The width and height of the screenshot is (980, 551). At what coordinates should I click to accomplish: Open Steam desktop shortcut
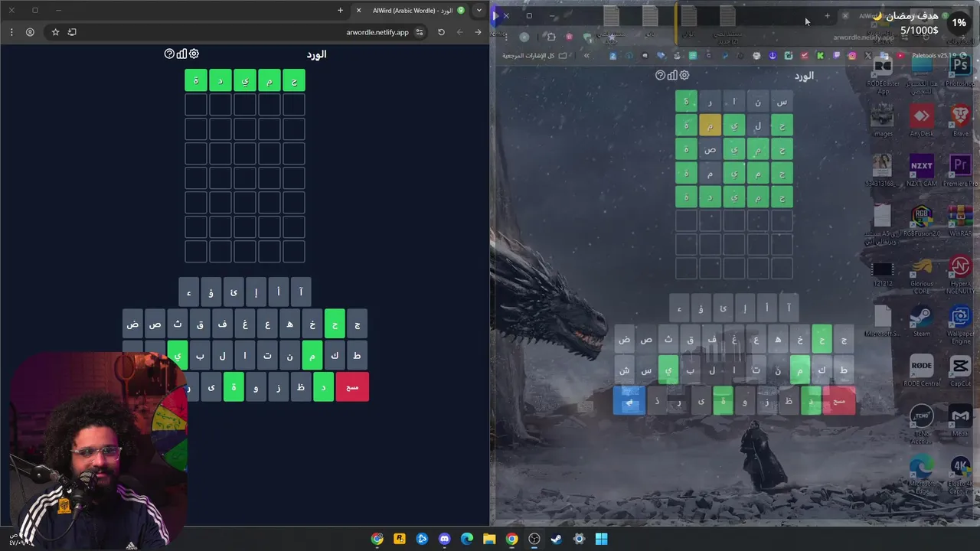922,321
